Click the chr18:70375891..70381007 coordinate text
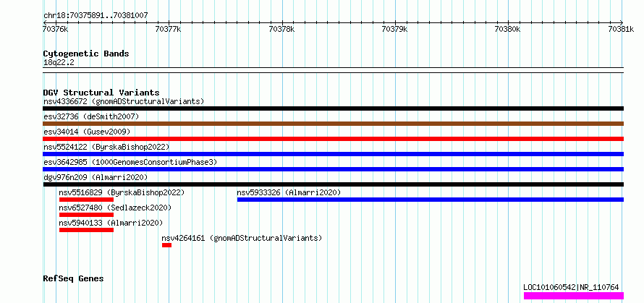 pos(96,16)
